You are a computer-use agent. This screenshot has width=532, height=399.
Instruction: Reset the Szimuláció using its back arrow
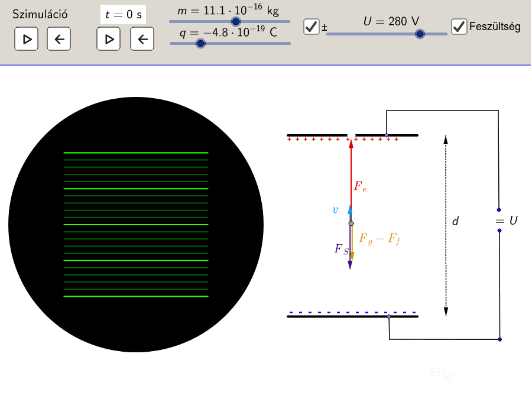59,40
